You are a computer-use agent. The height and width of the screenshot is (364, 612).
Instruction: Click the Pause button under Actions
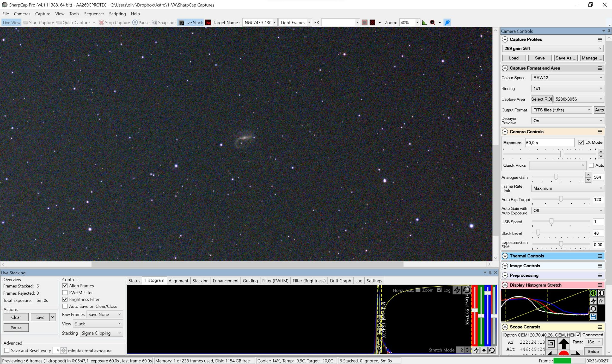[16, 328]
